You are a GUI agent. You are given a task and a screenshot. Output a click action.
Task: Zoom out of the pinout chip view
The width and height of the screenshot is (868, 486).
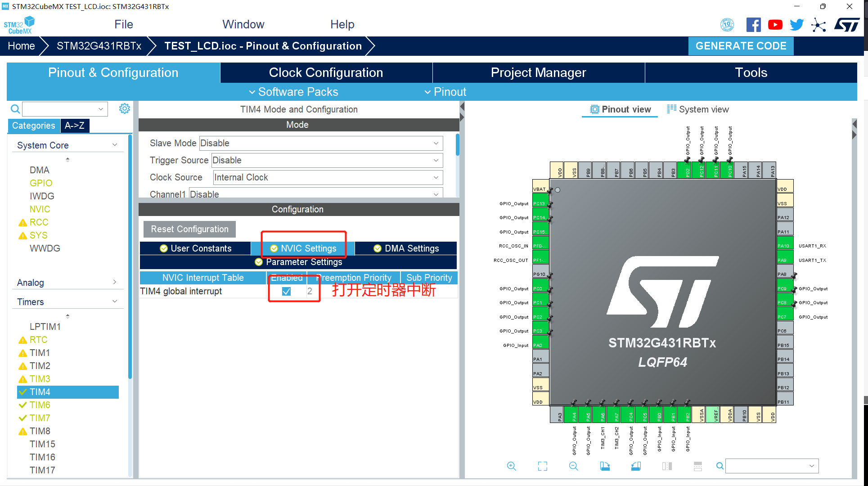[573, 466]
